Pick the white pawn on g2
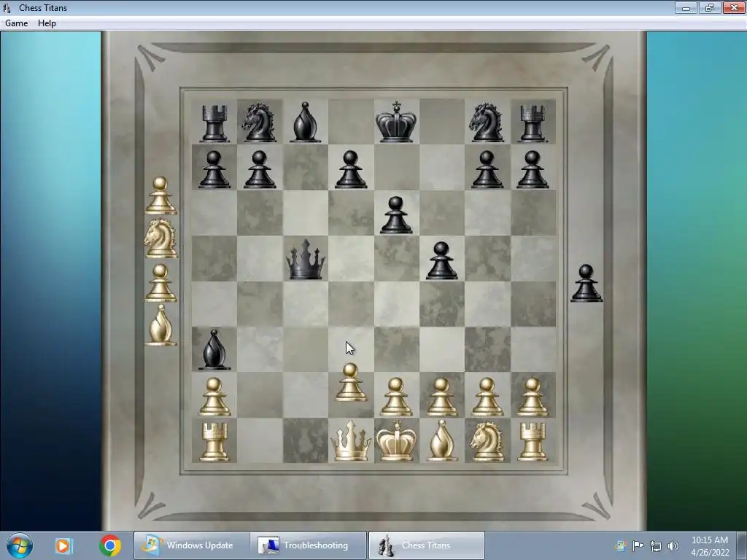This screenshot has height=560, width=747. click(487, 397)
